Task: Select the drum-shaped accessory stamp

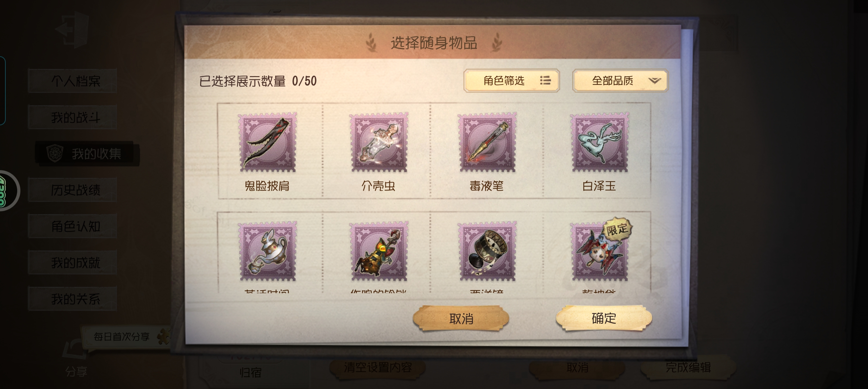Action: [487, 251]
